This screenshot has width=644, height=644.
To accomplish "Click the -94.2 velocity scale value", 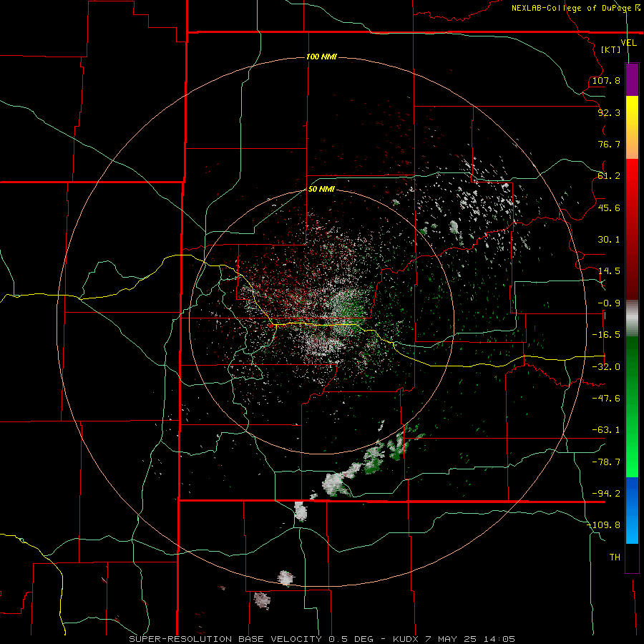I will click(606, 494).
